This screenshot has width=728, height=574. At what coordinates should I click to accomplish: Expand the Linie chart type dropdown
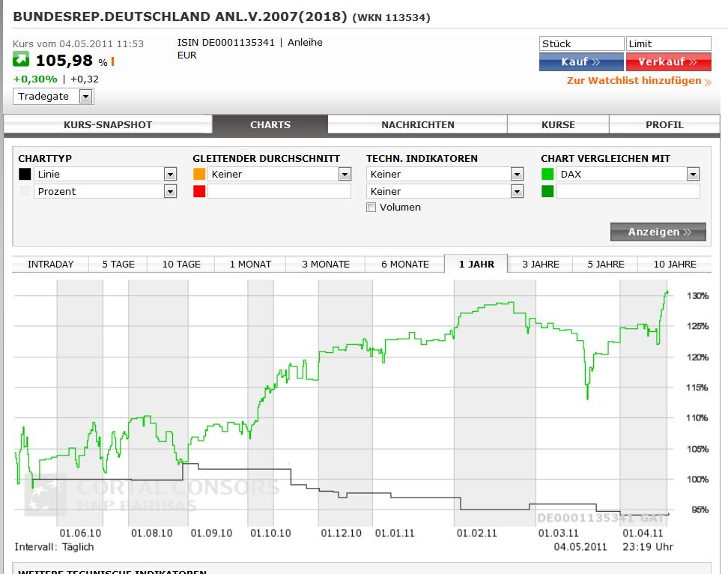point(170,174)
